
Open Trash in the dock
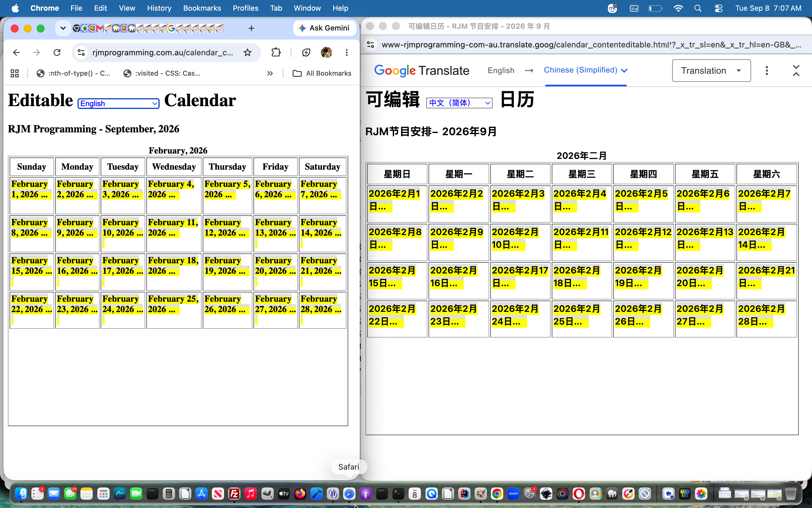point(791,494)
